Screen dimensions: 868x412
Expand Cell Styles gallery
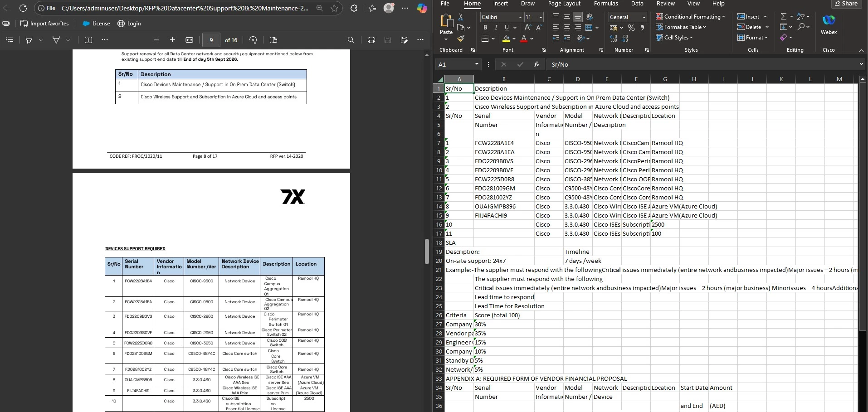point(674,38)
